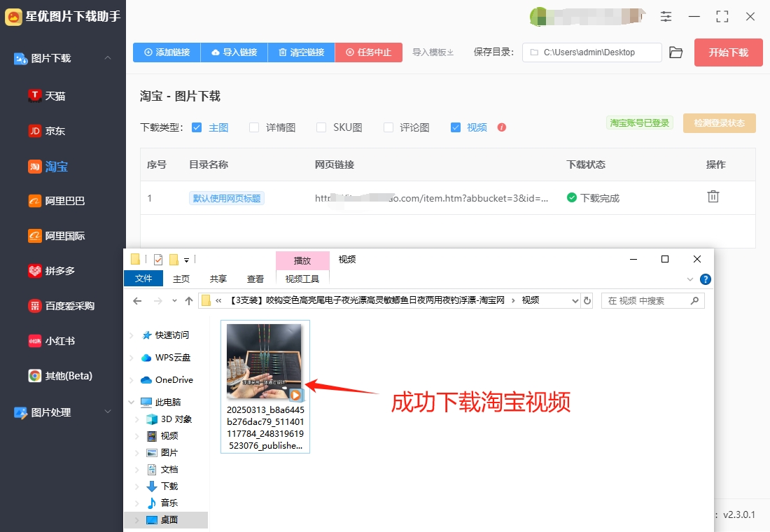Collapse 此电脑 in the Explorer tree

[131, 402]
